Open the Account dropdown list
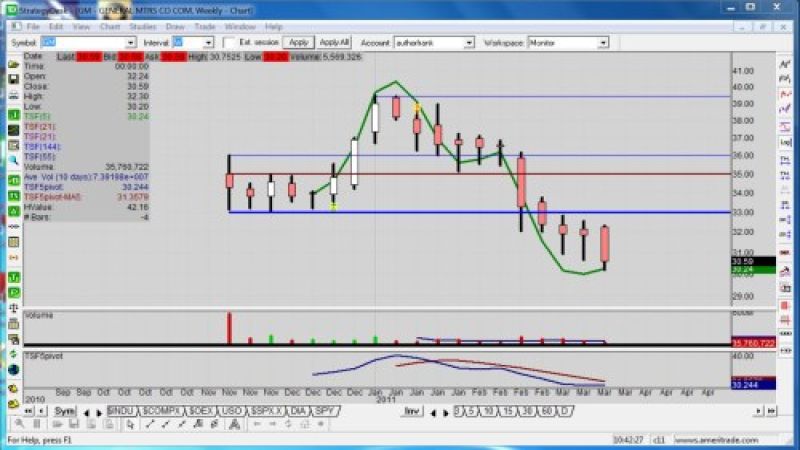This screenshot has height=450, width=800. point(469,43)
